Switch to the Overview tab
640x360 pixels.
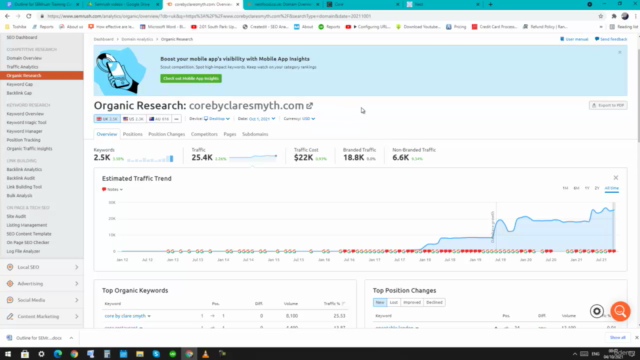coord(107,134)
